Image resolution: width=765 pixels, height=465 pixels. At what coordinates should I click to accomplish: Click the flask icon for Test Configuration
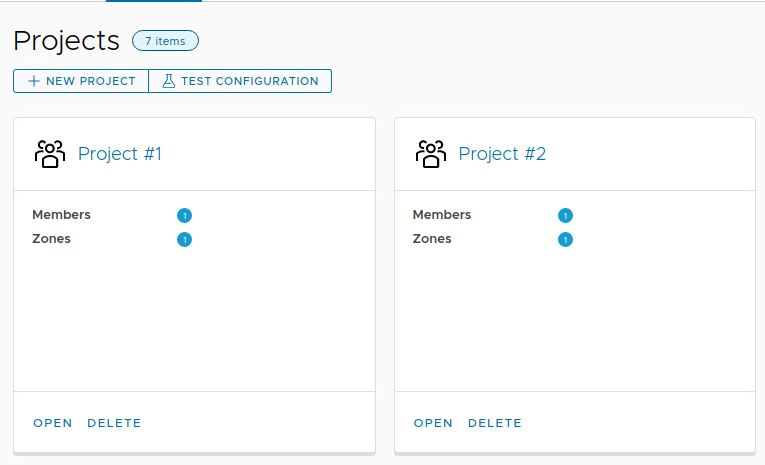(x=169, y=81)
